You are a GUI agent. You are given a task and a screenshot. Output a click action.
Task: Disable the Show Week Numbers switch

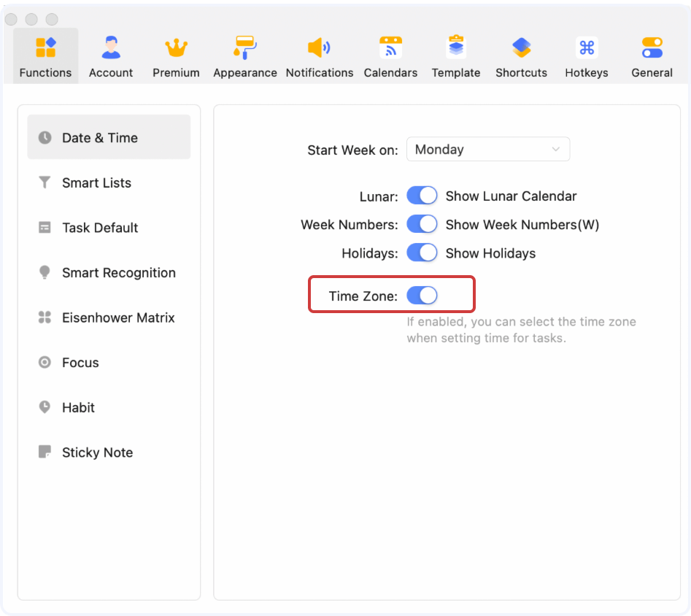tap(422, 224)
